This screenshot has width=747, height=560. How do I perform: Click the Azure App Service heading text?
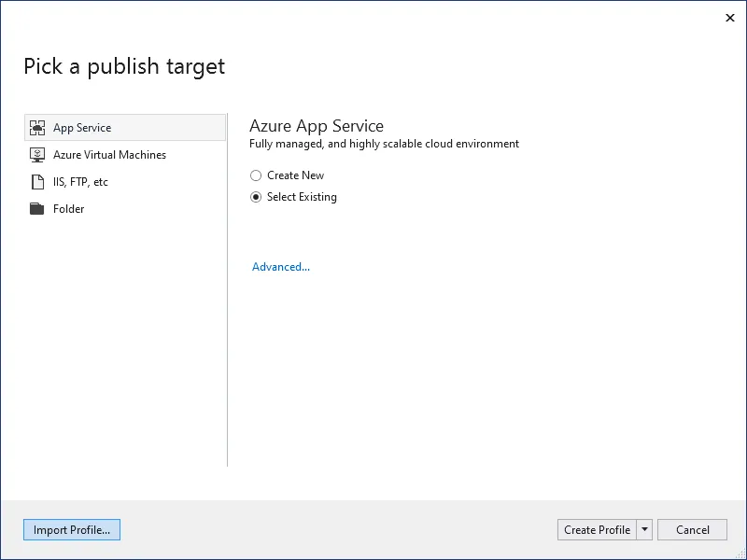(317, 126)
